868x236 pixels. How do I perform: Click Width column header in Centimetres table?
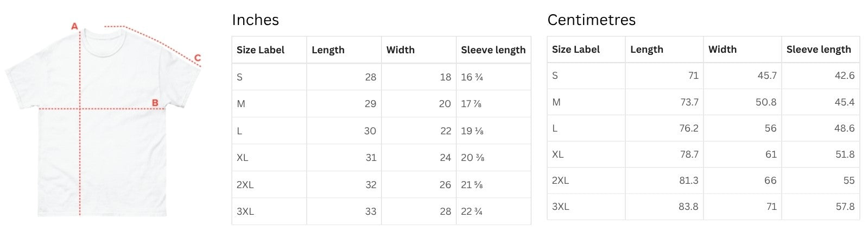[723, 49]
